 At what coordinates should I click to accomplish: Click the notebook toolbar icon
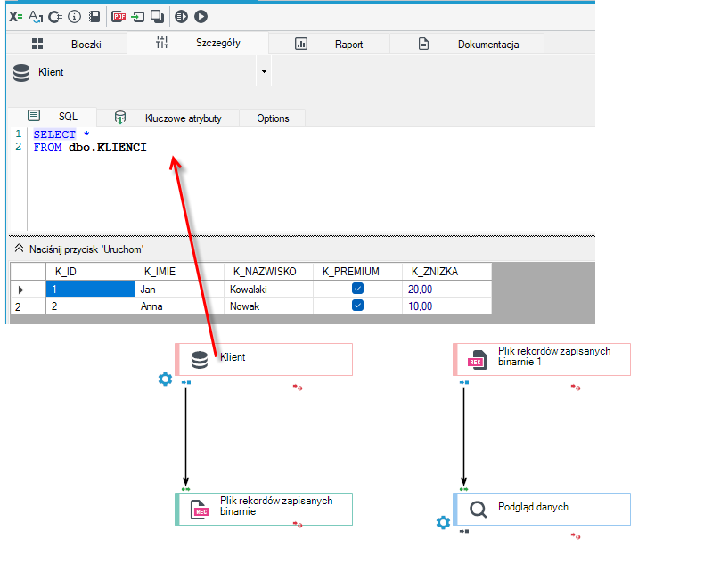click(94, 17)
